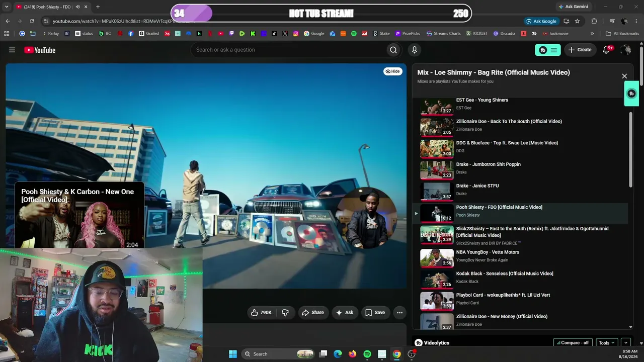
Task: Open YouTube notifications bell
Action: coord(606,50)
